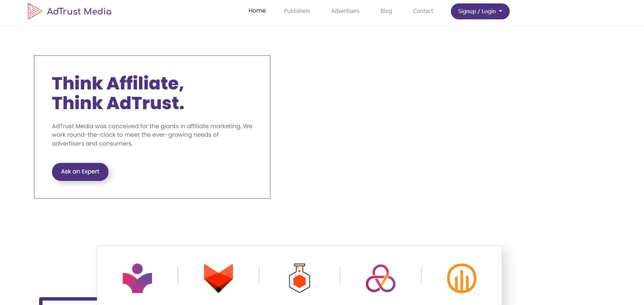Screen dimensions: 644x305
Task: Select the orange flask hexagon logo
Action: pos(299,278)
